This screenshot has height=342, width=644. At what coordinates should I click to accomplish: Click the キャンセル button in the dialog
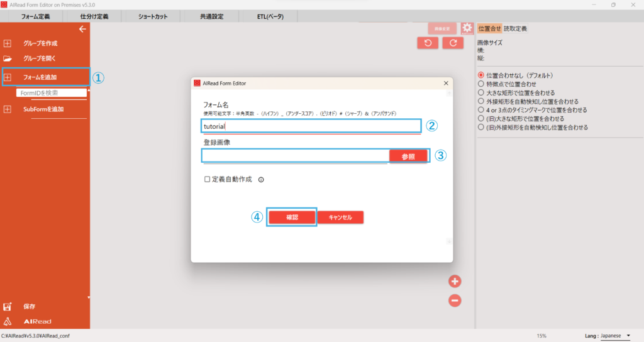(x=340, y=217)
